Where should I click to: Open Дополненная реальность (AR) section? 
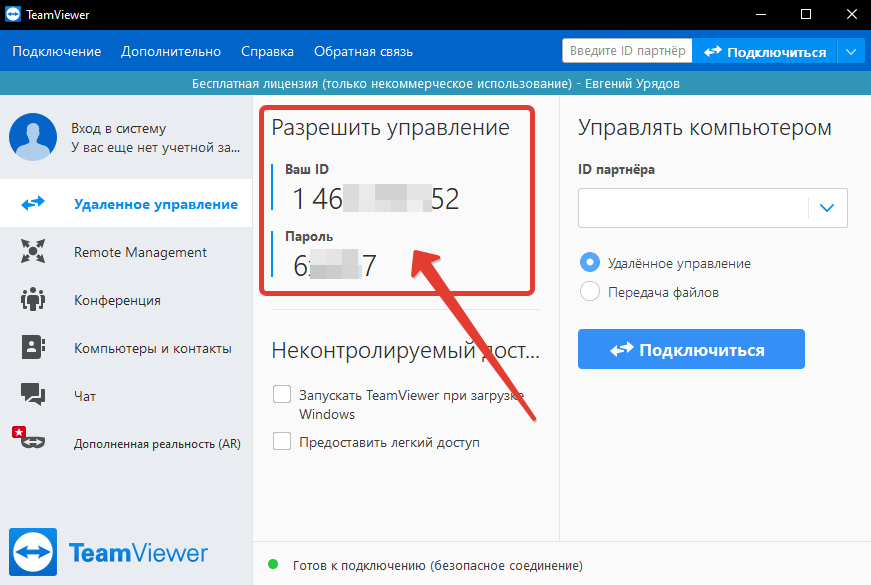[126, 443]
